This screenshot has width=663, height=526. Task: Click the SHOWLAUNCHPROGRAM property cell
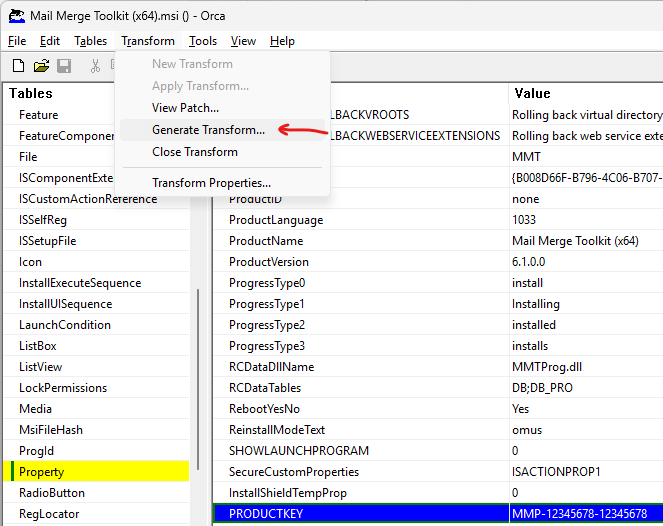coord(361,451)
